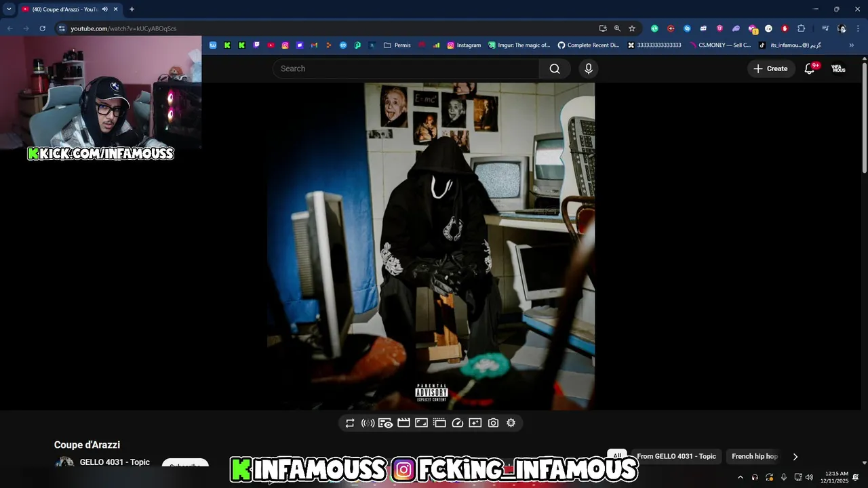Toggle the visibility eye-card icon
868x488 pixels.
coord(386,423)
